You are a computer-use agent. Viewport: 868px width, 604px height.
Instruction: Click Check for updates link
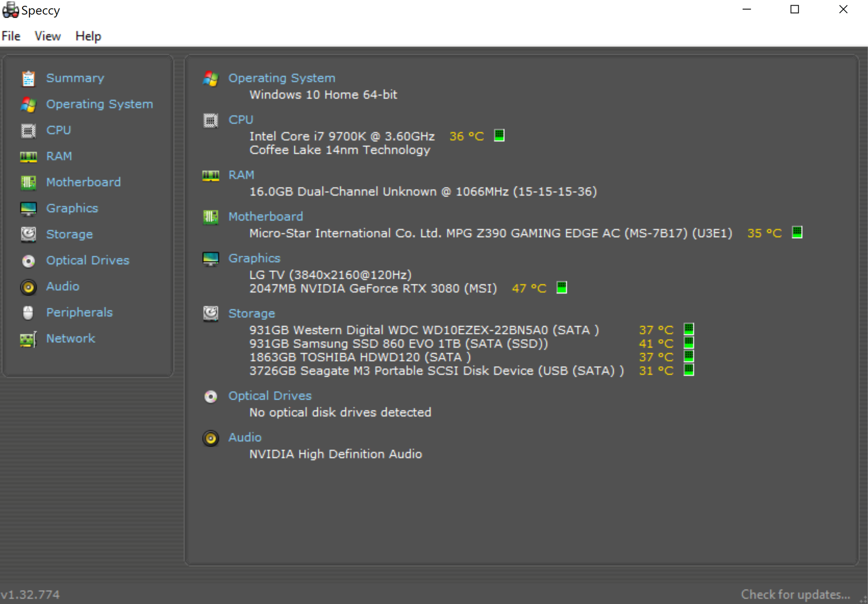796,594
